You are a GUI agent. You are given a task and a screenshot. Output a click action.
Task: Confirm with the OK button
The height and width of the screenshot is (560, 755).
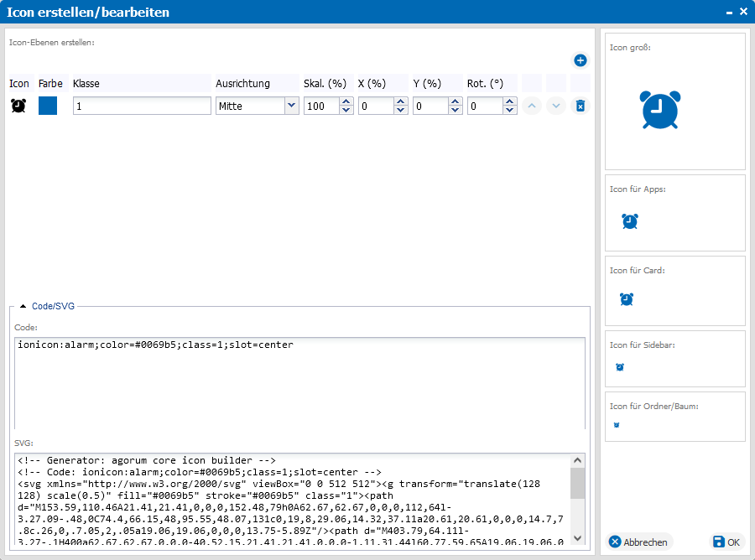[726, 542]
